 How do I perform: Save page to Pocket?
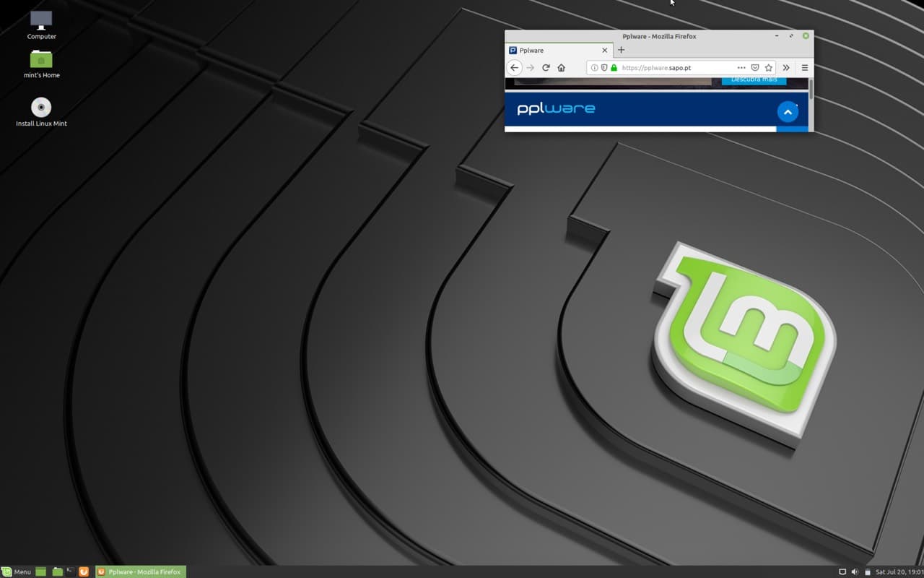tap(755, 68)
